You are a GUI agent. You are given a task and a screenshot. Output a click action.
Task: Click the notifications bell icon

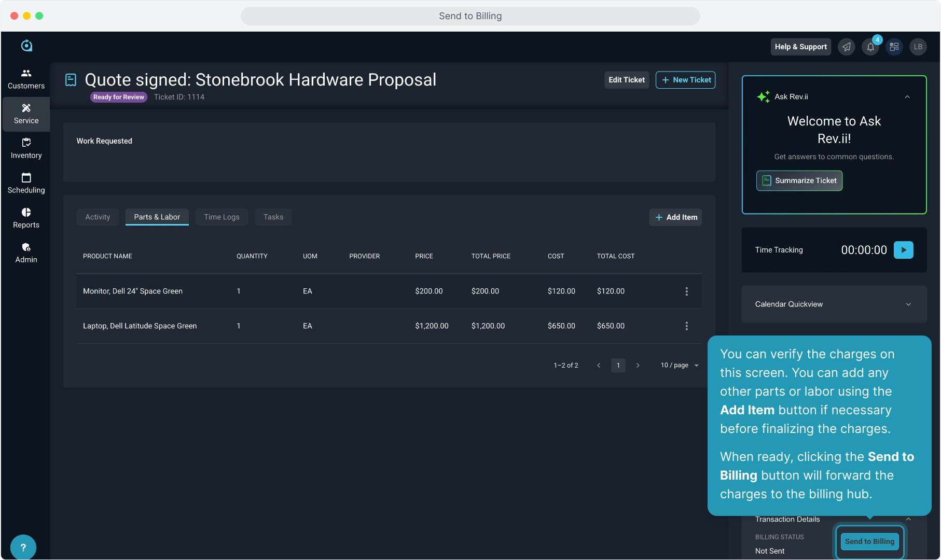[870, 47]
